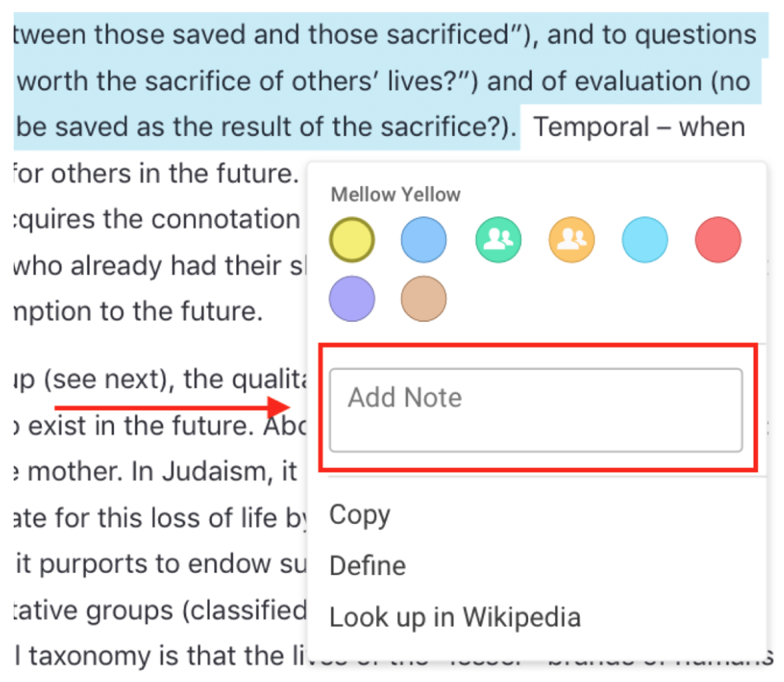The width and height of the screenshot is (784, 682).
Task: Click the Mellow Yellow label
Action: coord(394,194)
